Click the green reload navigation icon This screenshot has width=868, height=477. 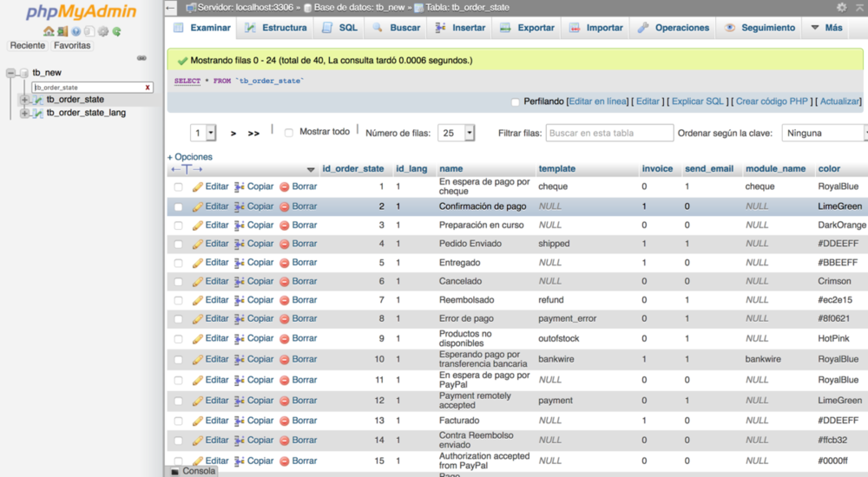[x=116, y=31]
